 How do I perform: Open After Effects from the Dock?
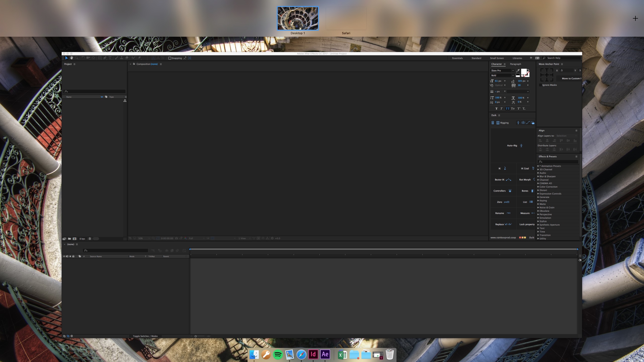(x=325, y=354)
